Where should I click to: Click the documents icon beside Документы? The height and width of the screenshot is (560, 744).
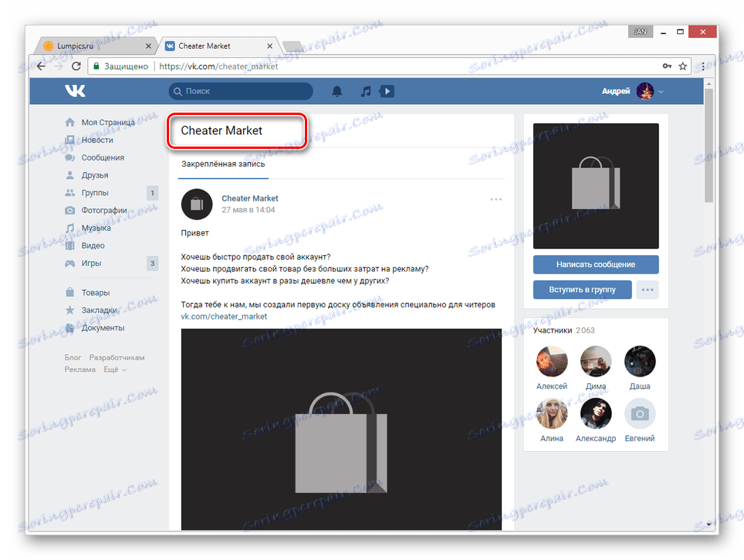tap(69, 328)
